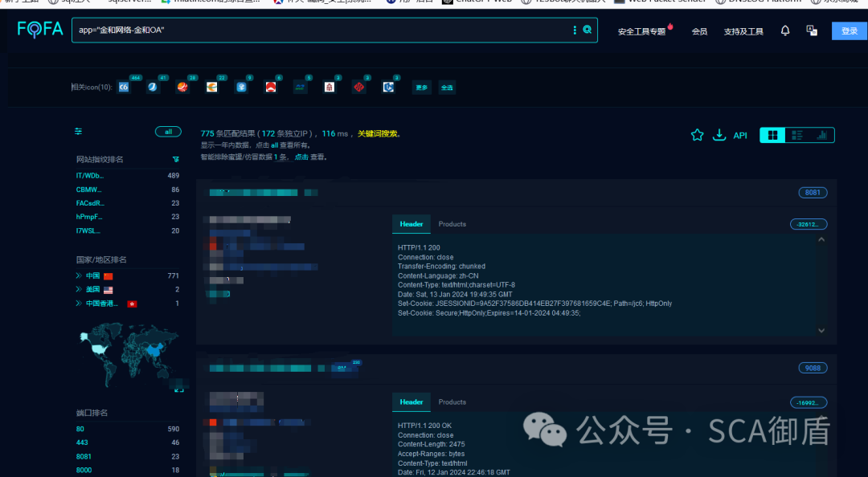Select the red globe related icon with 28 count

pos(182,87)
